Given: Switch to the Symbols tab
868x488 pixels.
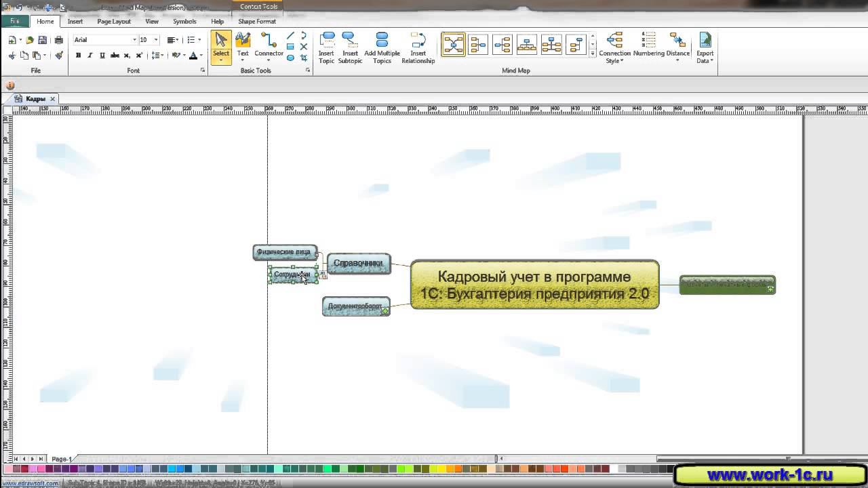Looking at the screenshot, I should pyautogui.click(x=184, y=22).
